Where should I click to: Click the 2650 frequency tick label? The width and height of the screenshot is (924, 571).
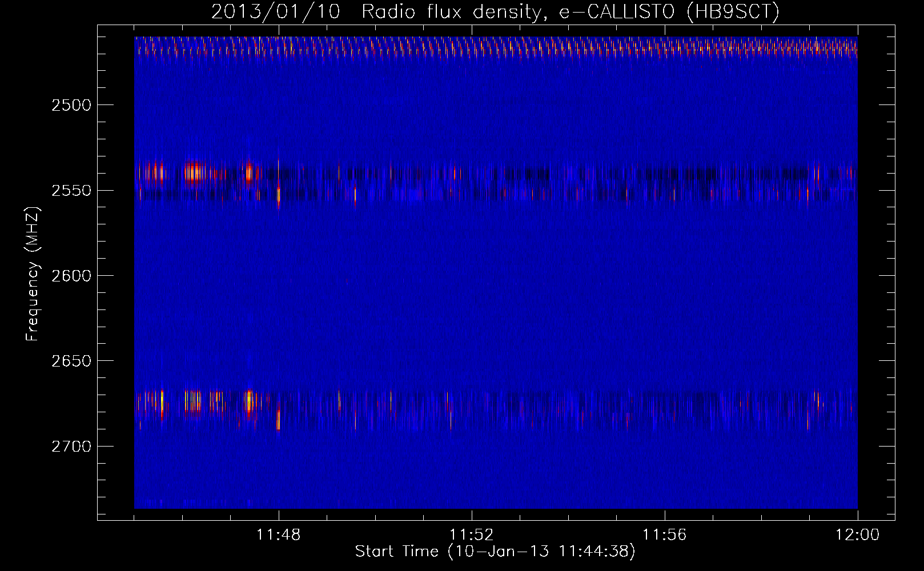tap(71, 361)
